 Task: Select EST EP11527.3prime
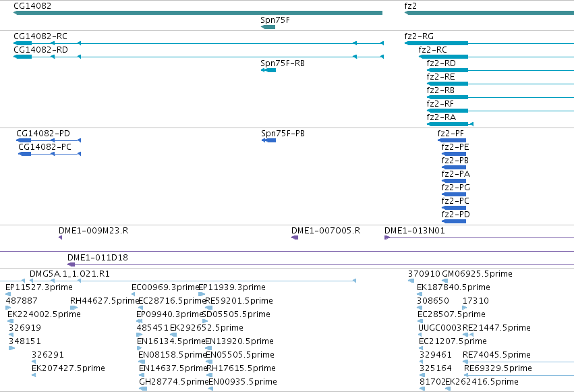8,294
